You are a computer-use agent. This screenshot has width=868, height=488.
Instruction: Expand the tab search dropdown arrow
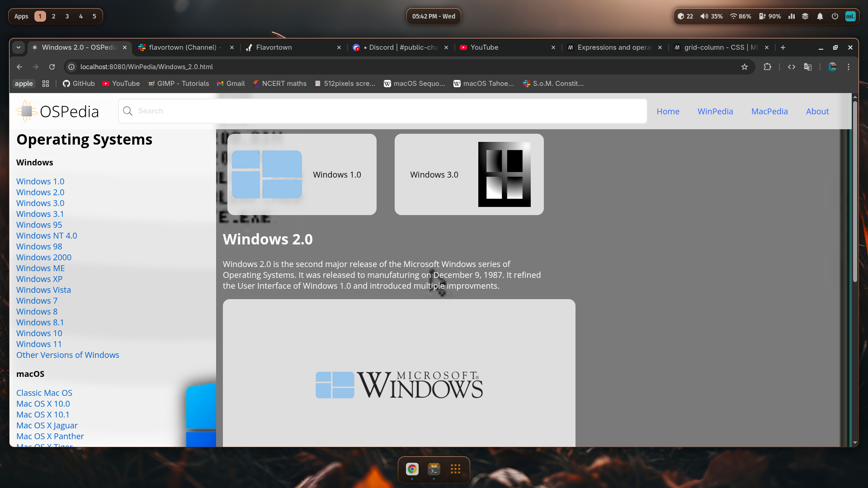tap(19, 47)
